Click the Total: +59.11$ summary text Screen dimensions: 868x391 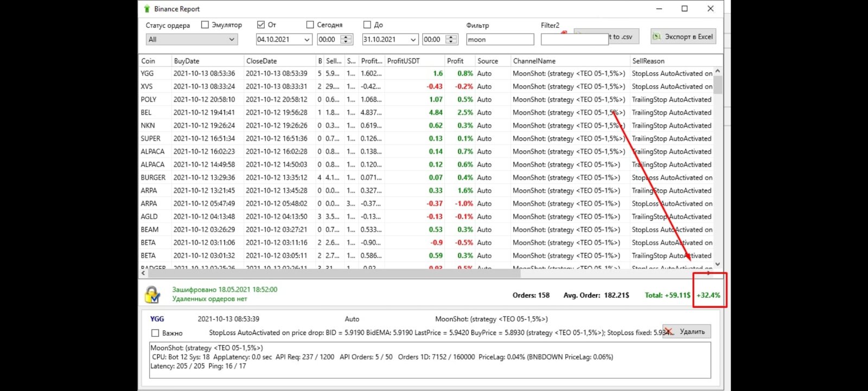pyautogui.click(x=668, y=295)
